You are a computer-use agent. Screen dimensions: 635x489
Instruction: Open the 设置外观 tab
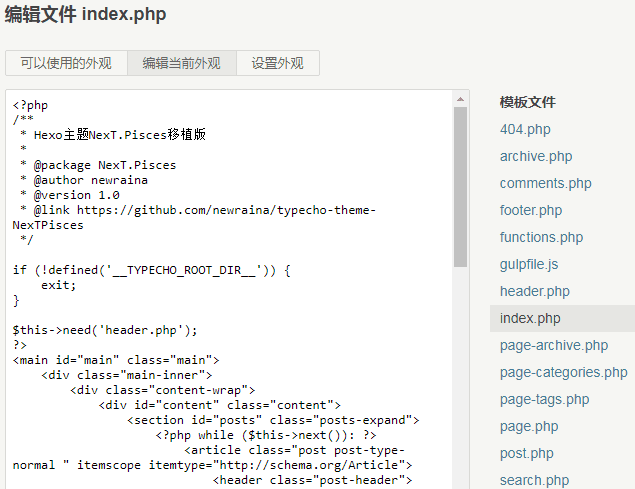point(277,63)
